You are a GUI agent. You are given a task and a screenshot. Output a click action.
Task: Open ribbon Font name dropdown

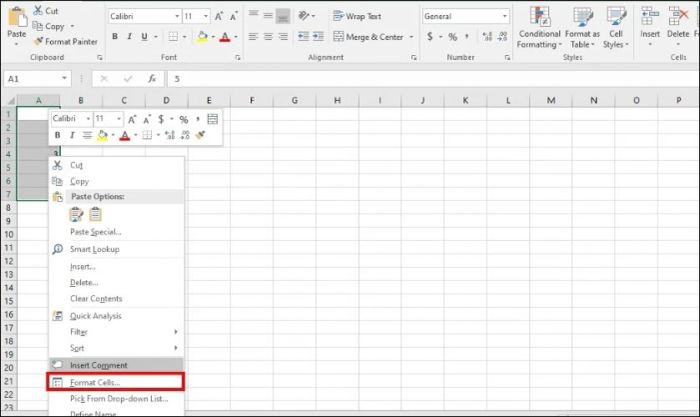pos(177,17)
